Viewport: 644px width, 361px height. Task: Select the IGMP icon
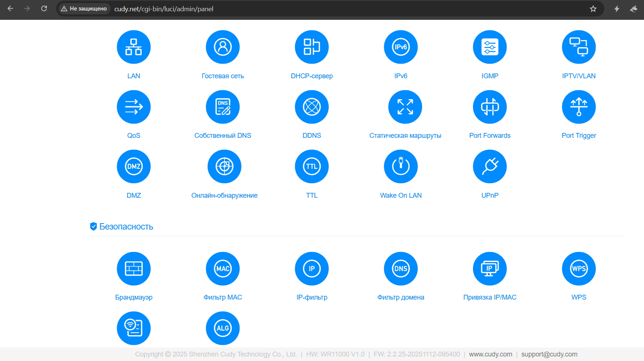490,47
